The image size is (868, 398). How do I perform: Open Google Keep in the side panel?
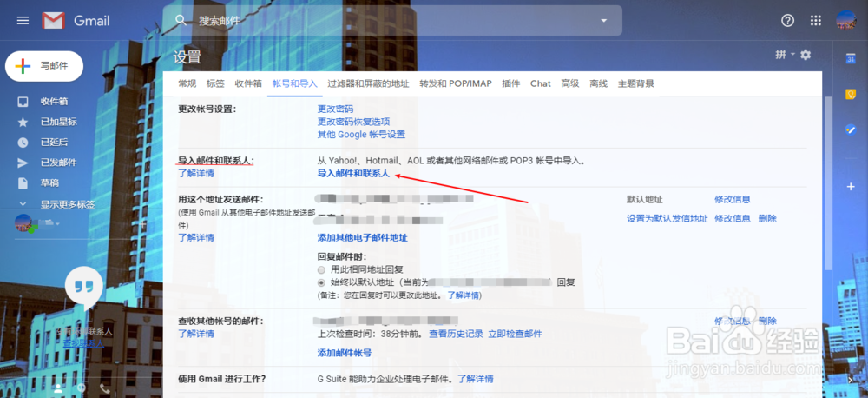pyautogui.click(x=852, y=94)
